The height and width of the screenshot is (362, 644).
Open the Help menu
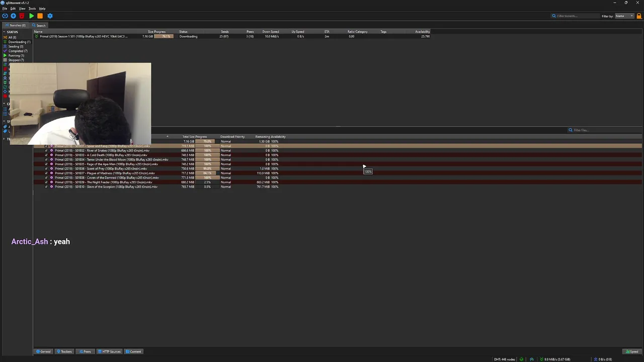(42, 9)
